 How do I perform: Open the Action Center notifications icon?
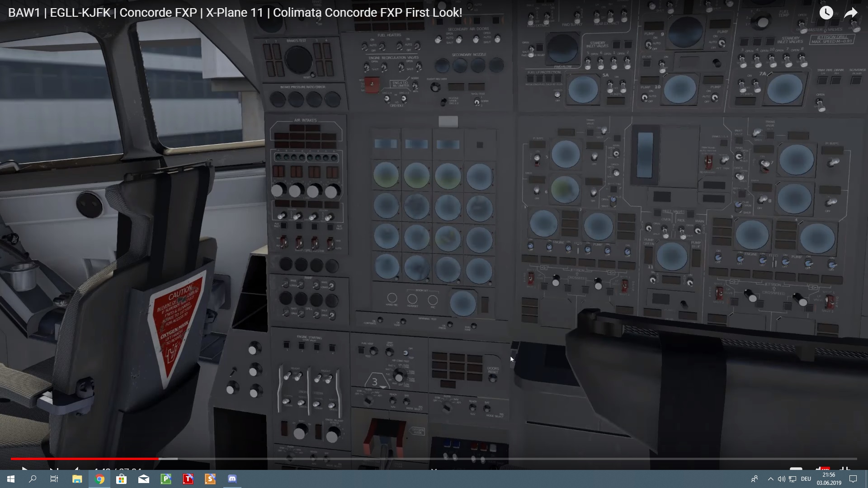click(x=853, y=479)
